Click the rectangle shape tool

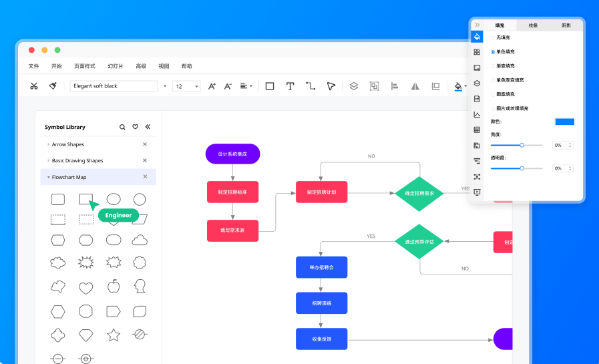tap(270, 86)
